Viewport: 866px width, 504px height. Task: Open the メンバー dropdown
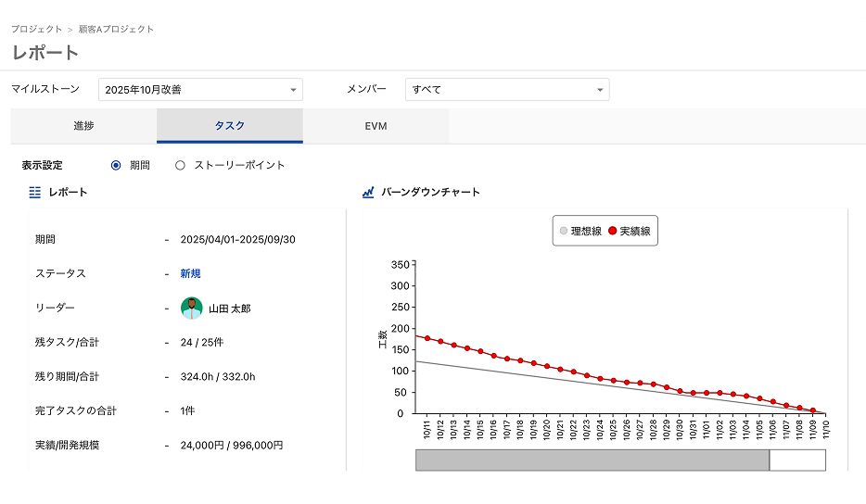507,90
